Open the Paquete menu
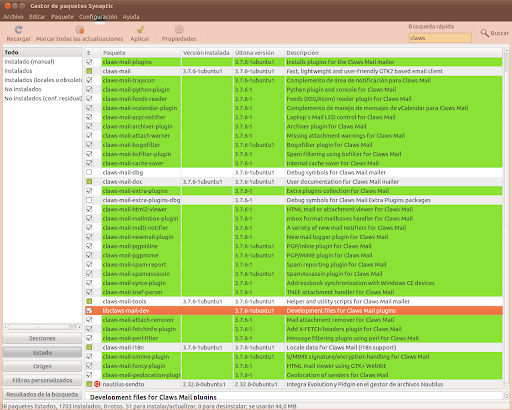The image size is (512, 410). coord(62,17)
